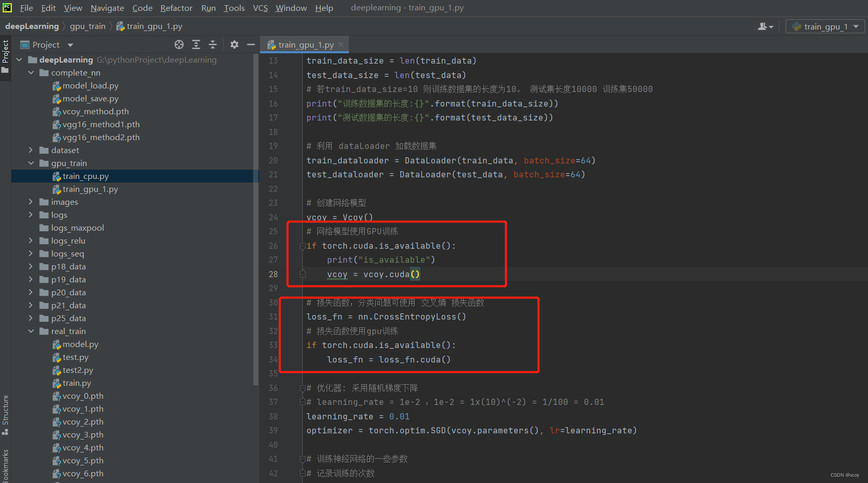
Task: Click the PyCharm application logo icon
Action: tap(7, 8)
